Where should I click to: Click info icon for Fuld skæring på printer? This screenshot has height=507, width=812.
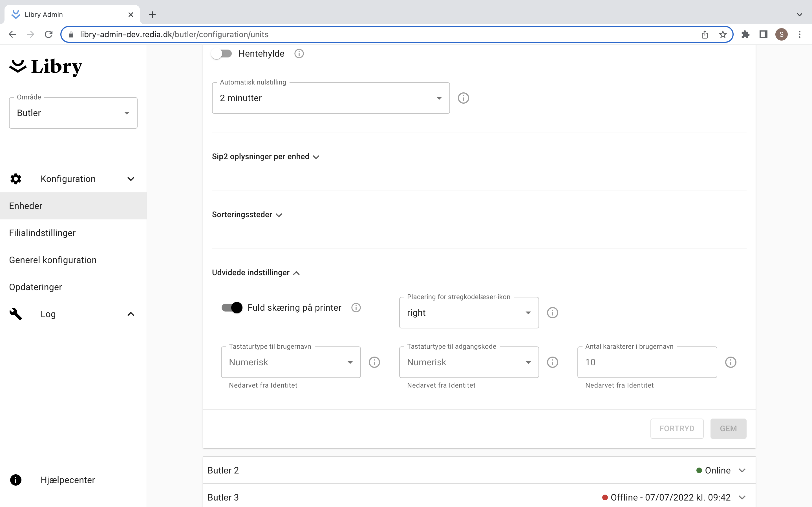pyautogui.click(x=356, y=308)
